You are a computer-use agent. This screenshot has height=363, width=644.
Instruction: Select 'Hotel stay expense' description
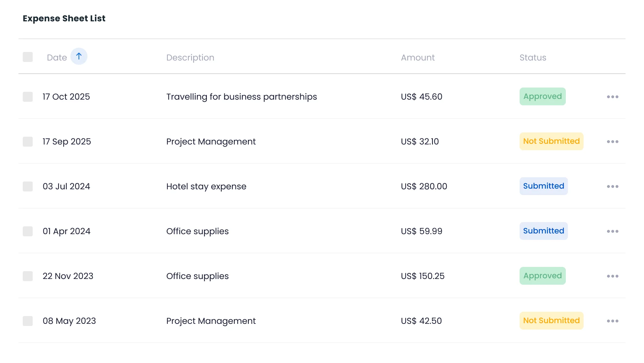click(x=206, y=186)
